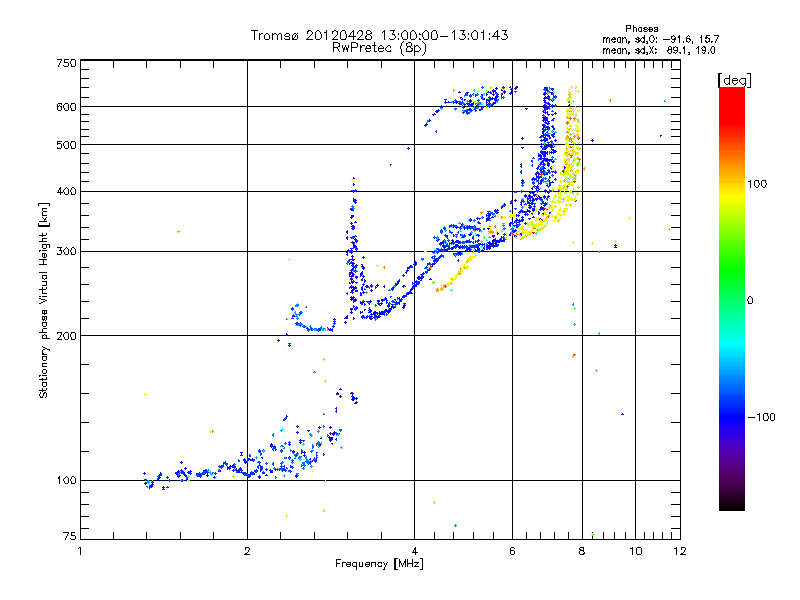Click the '400' y-axis tick label
The width and height of the screenshot is (800, 600).
(66, 192)
